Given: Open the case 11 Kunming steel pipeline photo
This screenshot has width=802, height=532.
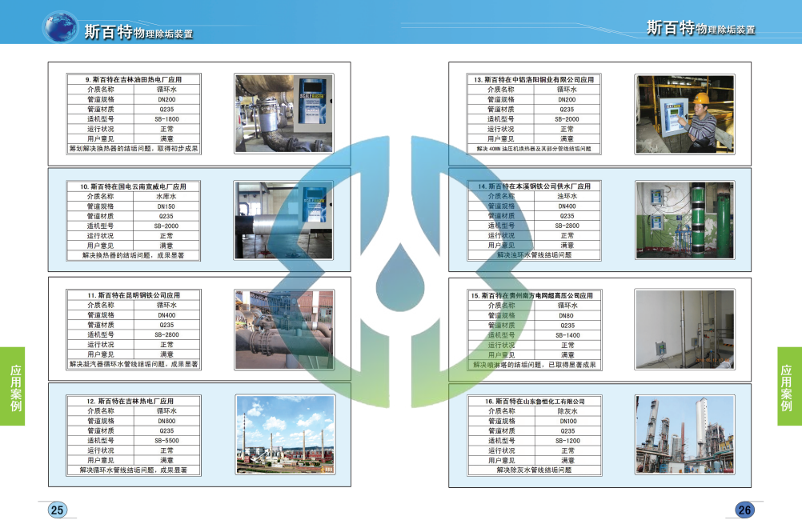Looking at the screenshot, I should coord(284,330).
